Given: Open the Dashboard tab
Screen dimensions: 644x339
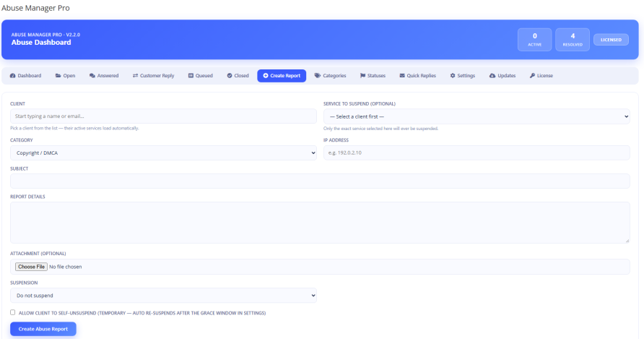Looking at the screenshot, I should (25, 76).
